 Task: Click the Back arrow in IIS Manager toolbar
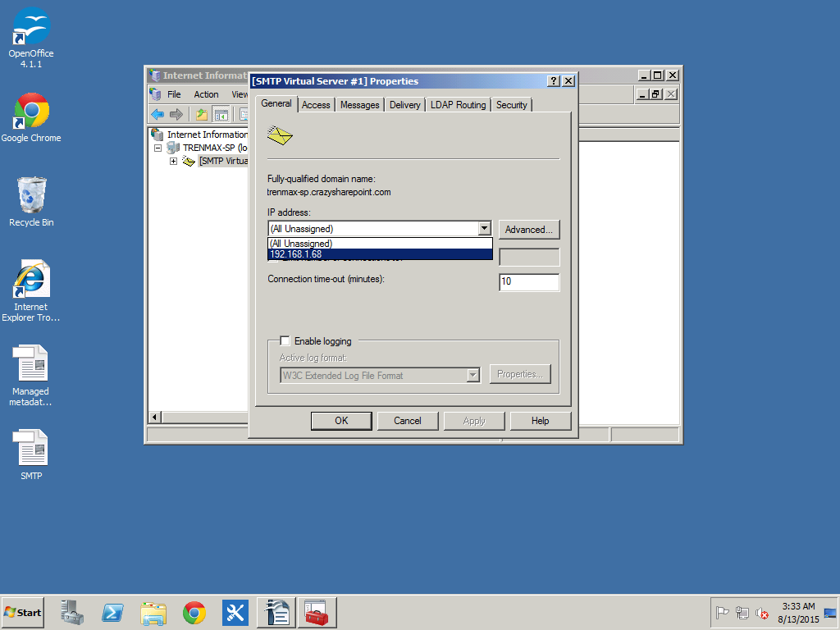(157, 114)
